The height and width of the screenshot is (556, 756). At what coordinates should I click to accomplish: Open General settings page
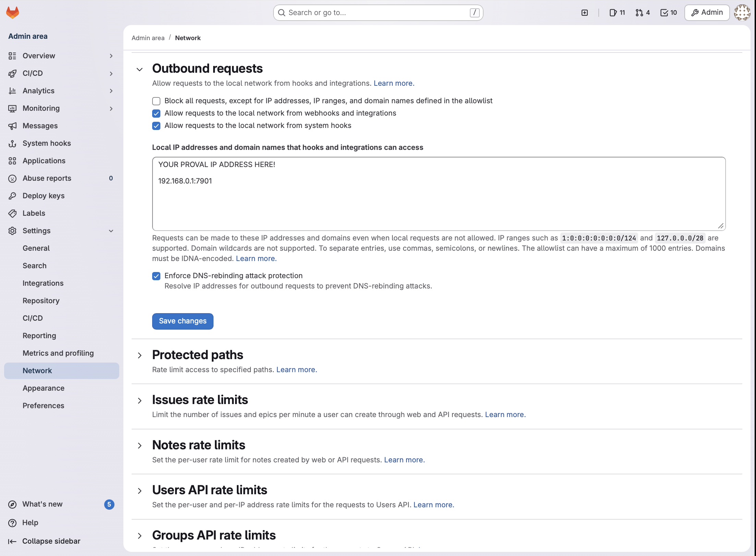point(62,248)
